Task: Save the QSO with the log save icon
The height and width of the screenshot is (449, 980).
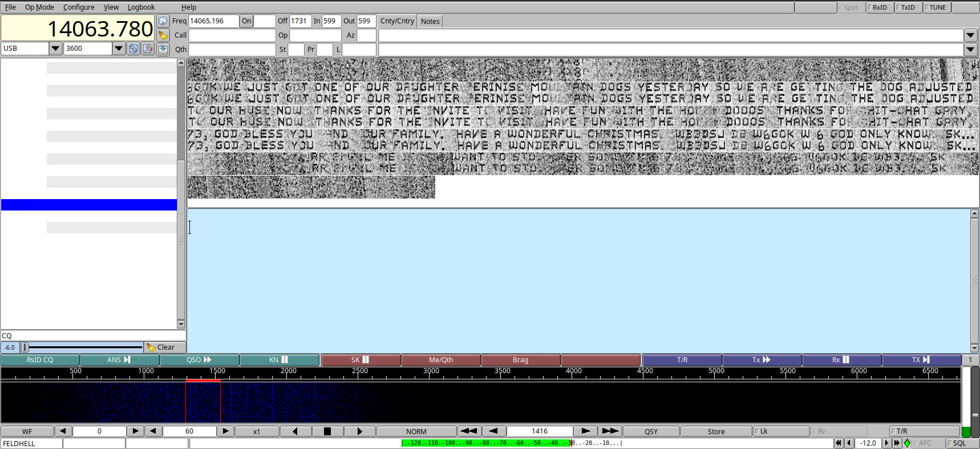Action: 163,49
